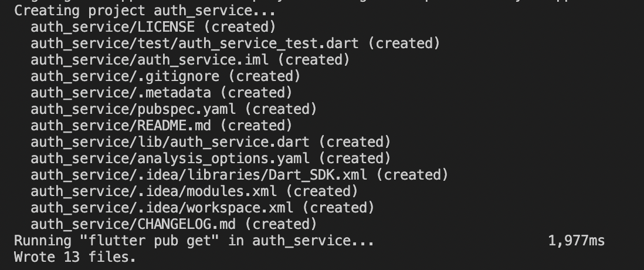Click the CHANGELOG.md file path
The height and width of the screenshot is (270, 644).
coord(133,224)
